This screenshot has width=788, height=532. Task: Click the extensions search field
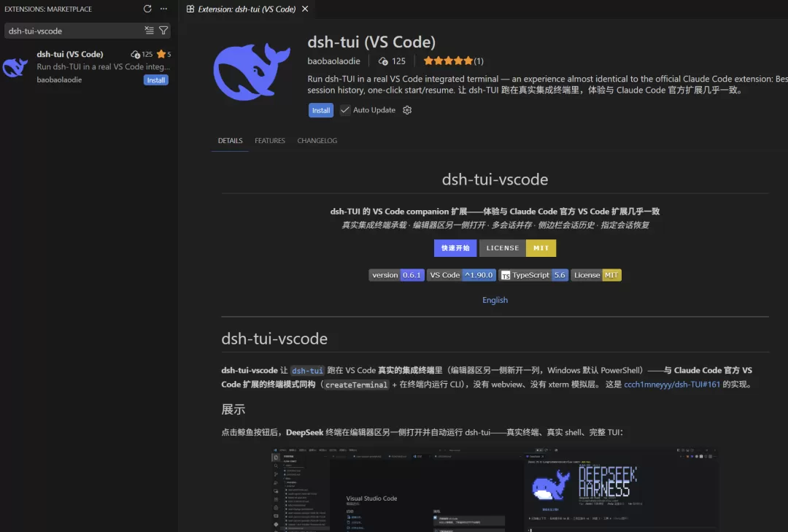(x=74, y=31)
